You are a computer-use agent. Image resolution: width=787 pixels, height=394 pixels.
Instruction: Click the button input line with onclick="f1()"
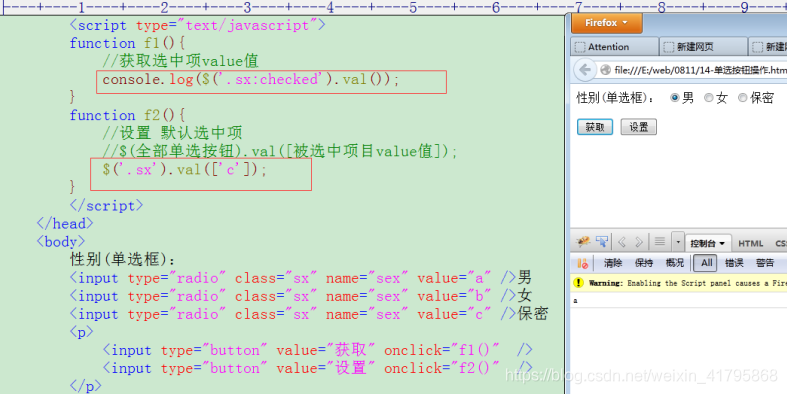click(317, 350)
